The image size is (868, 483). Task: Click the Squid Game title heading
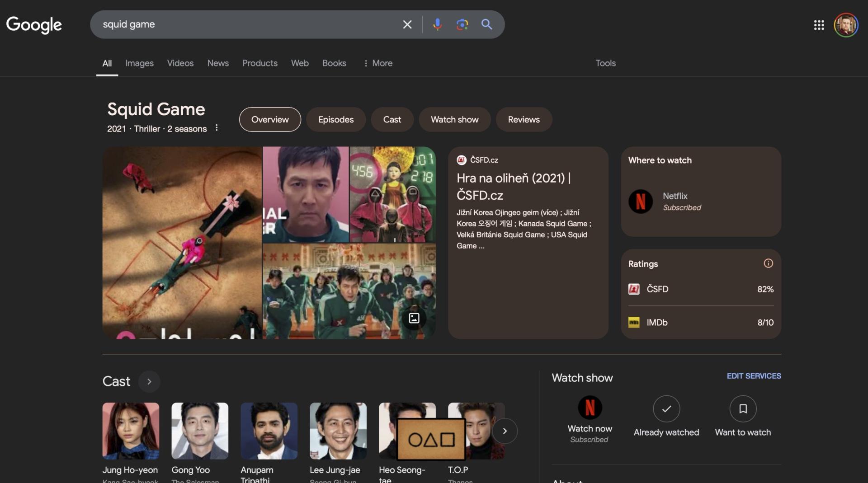[x=156, y=109]
